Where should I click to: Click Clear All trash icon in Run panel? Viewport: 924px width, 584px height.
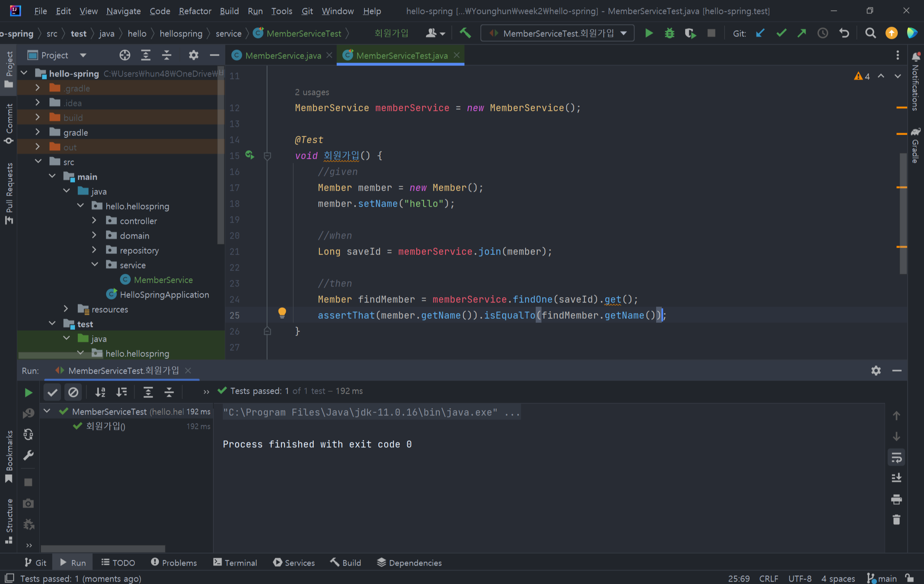point(896,520)
